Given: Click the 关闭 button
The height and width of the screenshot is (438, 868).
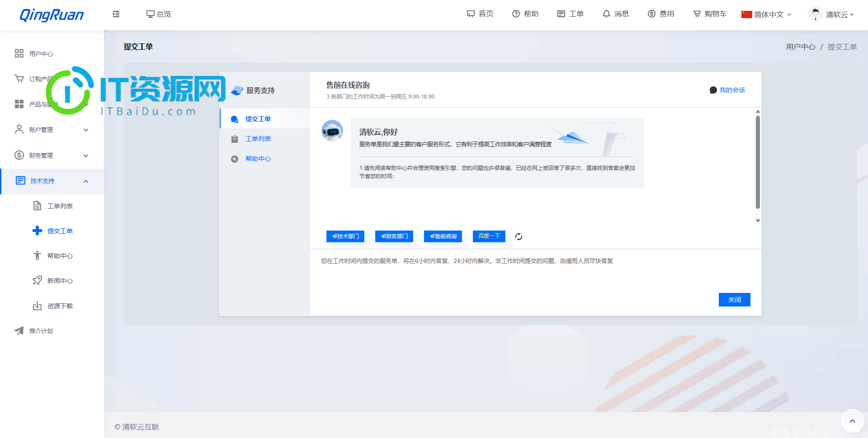Looking at the screenshot, I should [x=735, y=300].
